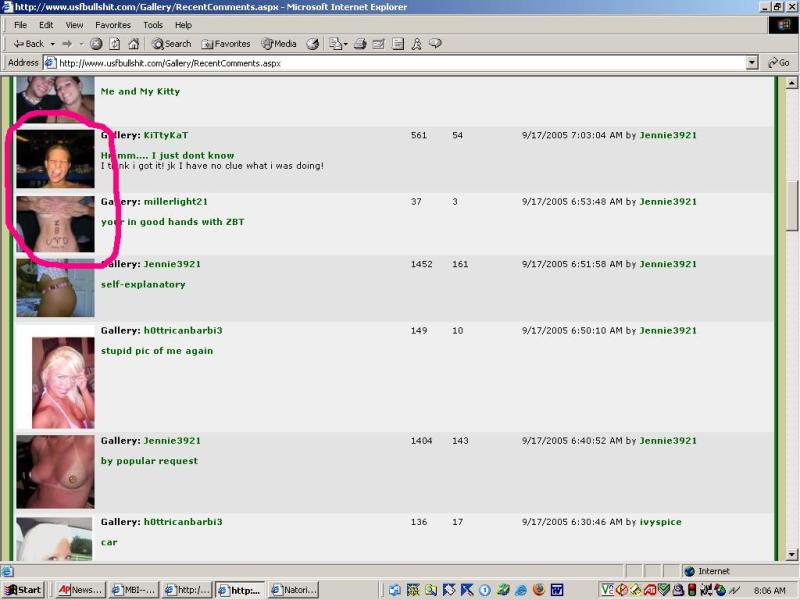Go to the Home page

pyautogui.click(x=133, y=44)
